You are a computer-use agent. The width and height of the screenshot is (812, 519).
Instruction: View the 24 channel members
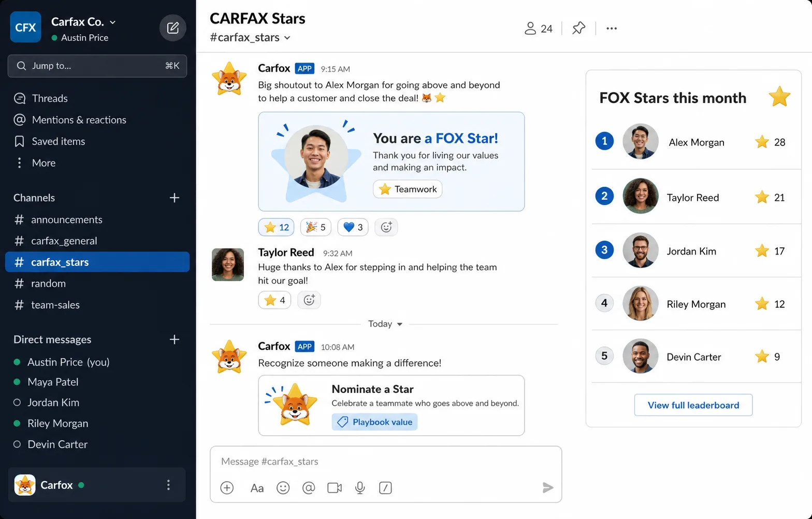539,28
